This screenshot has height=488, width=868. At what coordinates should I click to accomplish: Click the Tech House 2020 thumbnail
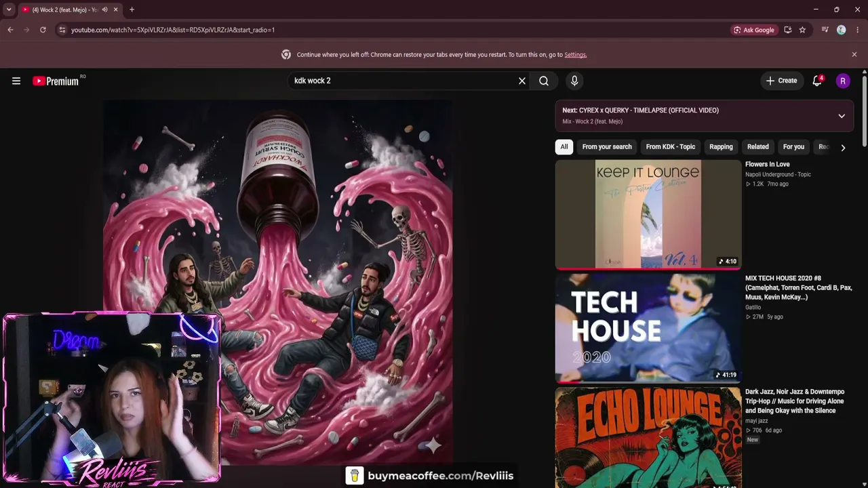648,328
